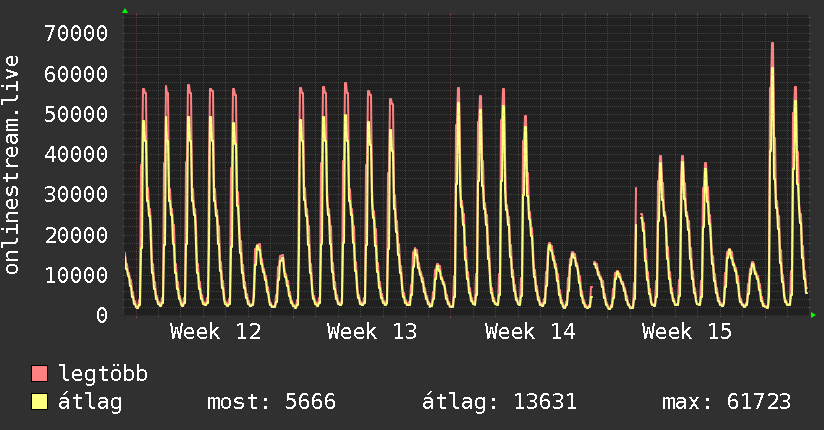Click the 30000 y-axis value
The height and width of the screenshot is (430, 824).
tap(76, 194)
